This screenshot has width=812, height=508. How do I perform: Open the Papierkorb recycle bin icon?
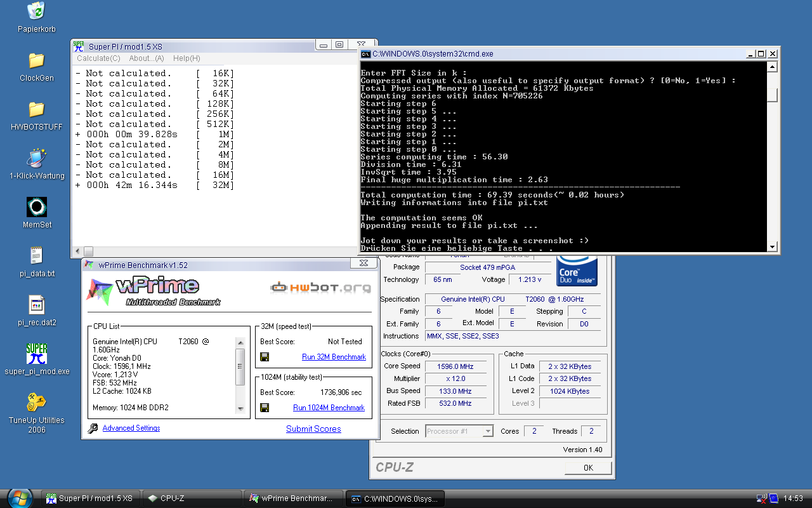pos(36,11)
